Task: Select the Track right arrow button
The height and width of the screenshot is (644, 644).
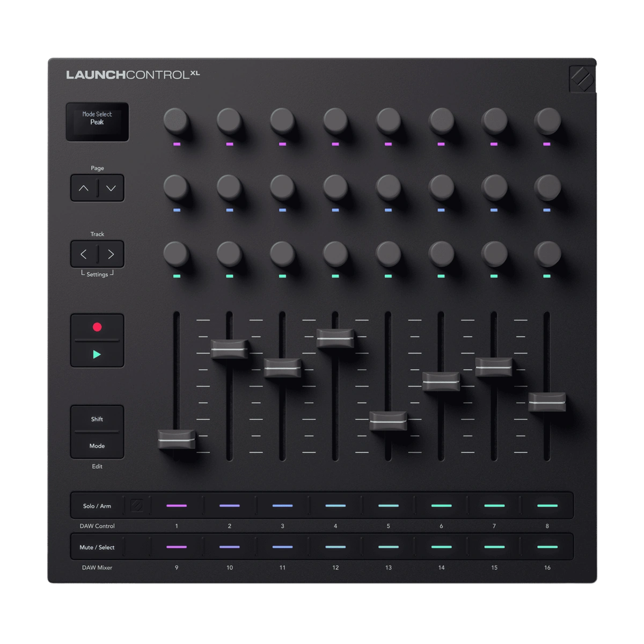Action: pos(111,254)
